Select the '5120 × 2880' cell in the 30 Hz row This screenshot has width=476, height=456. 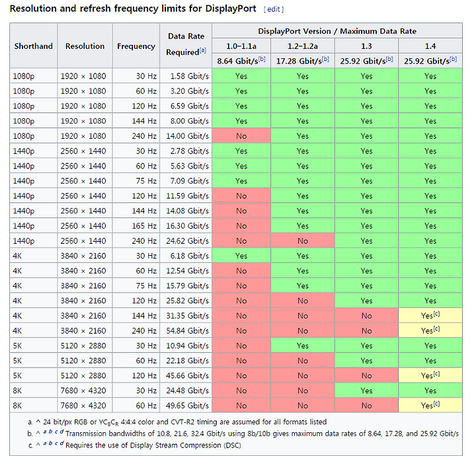point(85,345)
